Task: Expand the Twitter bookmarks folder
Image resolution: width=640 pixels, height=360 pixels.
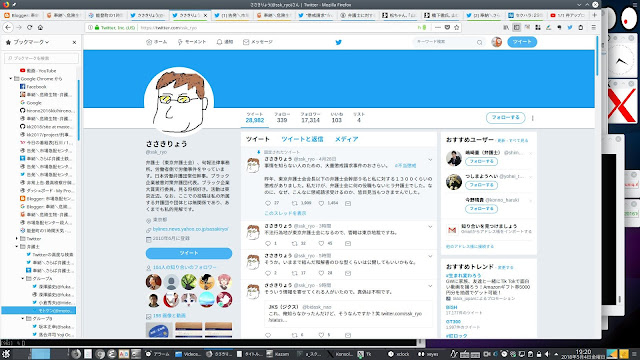Action: pos(17,238)
